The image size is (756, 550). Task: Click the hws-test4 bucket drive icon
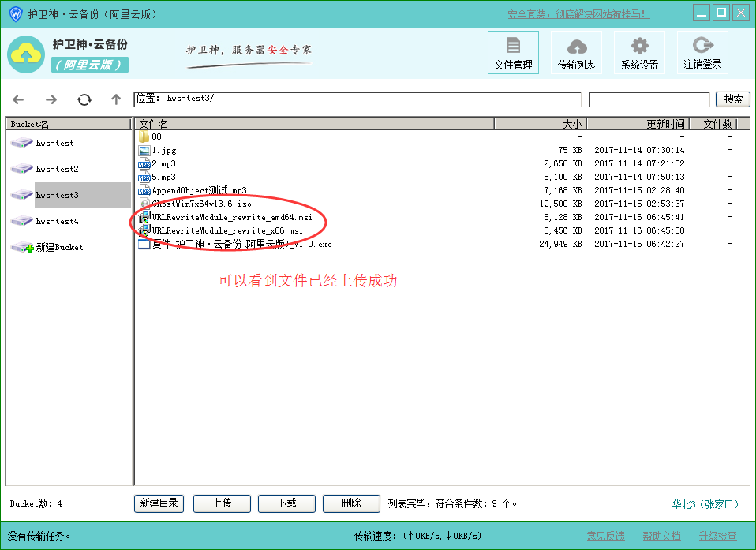21,221
